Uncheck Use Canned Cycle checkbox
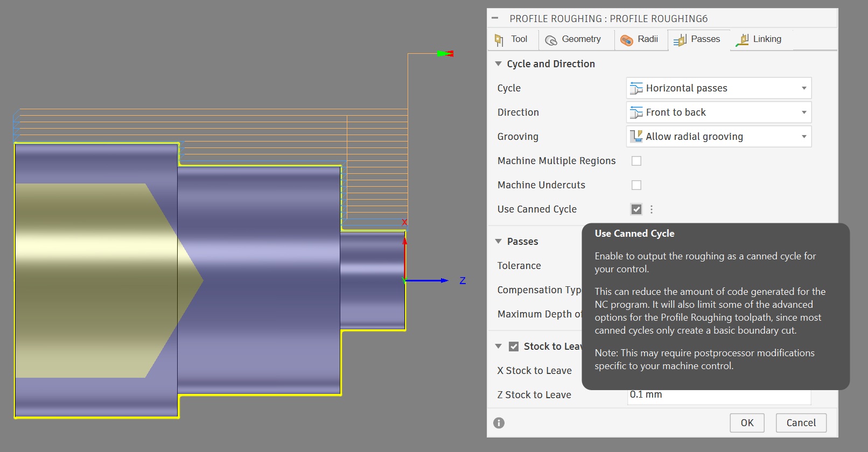Screen dimensions: 868x452 coord(636,209)
